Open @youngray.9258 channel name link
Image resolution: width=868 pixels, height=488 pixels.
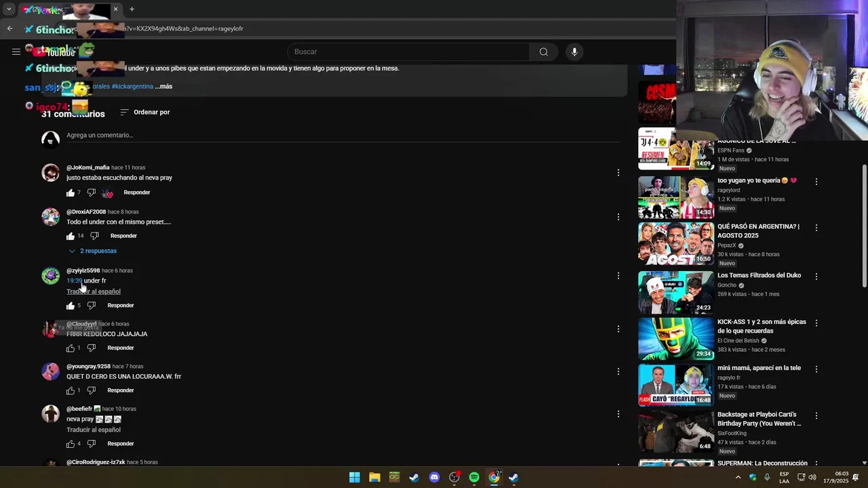pyautogui.click(x=88, y=366)
